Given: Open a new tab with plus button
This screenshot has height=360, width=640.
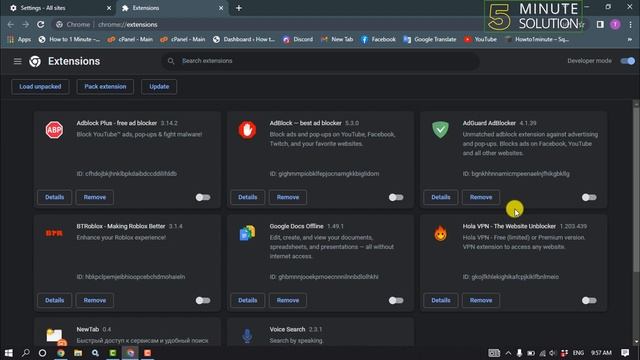Looking at the screenshot, I should point(239,8).
